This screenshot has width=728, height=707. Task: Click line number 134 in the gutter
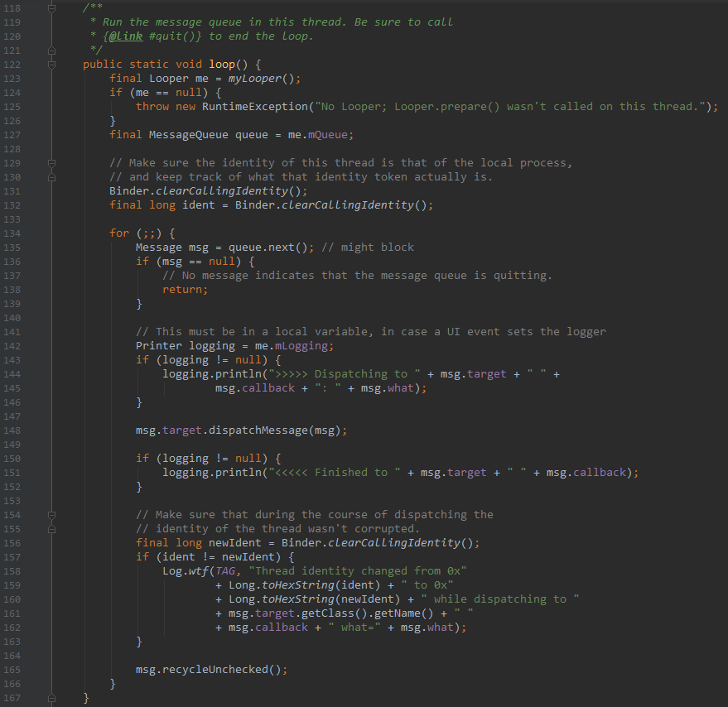click(x=12, y=233)
